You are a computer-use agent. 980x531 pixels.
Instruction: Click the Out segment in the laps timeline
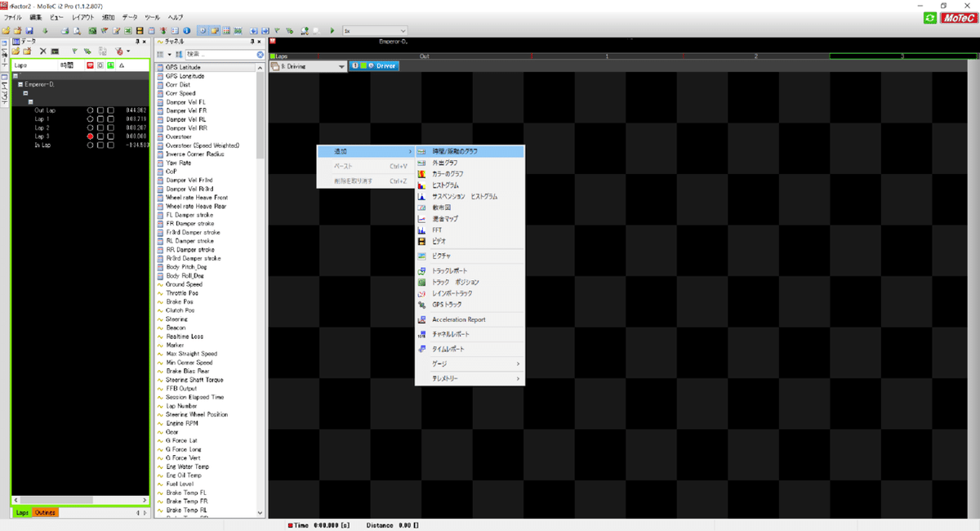tap(424, 56)
